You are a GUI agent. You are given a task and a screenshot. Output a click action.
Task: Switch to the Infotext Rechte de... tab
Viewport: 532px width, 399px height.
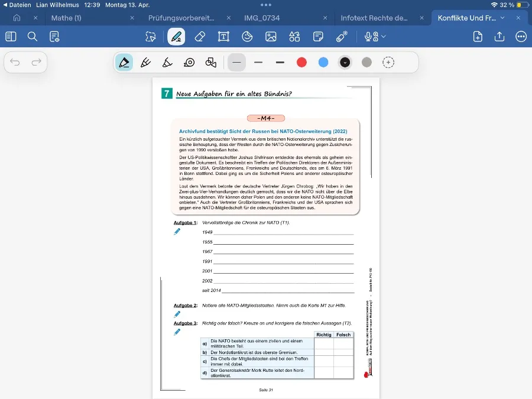click(374, 18)
